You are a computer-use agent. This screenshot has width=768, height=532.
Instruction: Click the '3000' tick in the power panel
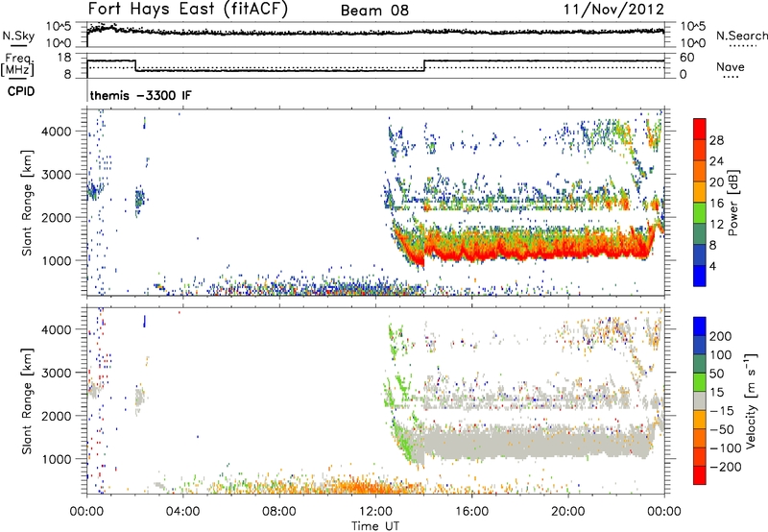pyautogui.click(x=57, y=175)
